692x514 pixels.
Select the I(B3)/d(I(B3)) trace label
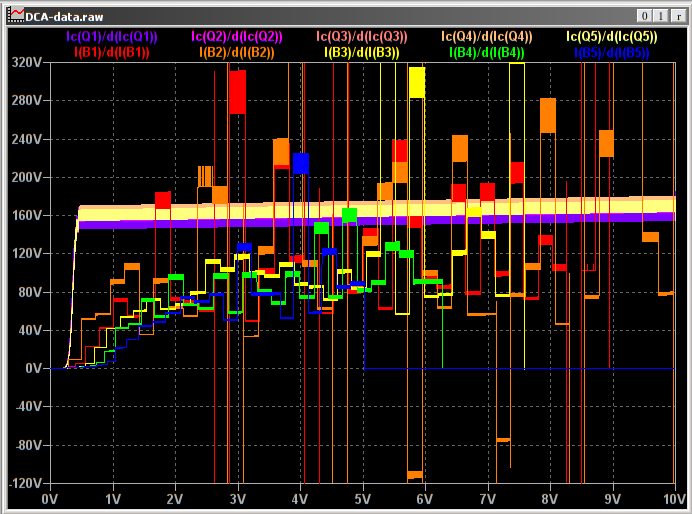pos(362,53)
